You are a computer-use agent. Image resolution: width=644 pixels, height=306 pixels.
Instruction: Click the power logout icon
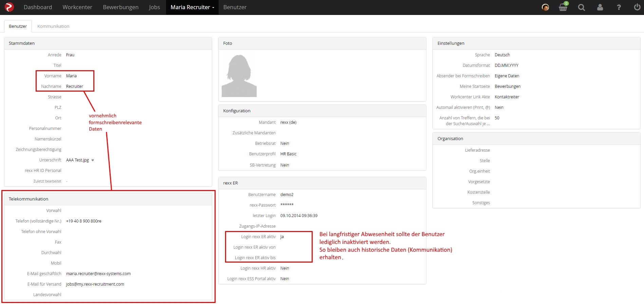click(637, 7)
